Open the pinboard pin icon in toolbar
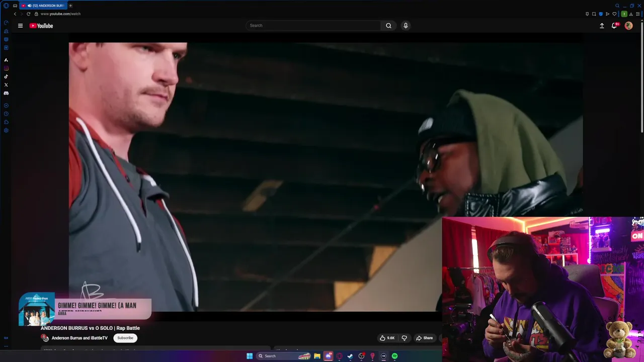Viewport: 644px width, 362px height. click(587, 14)
